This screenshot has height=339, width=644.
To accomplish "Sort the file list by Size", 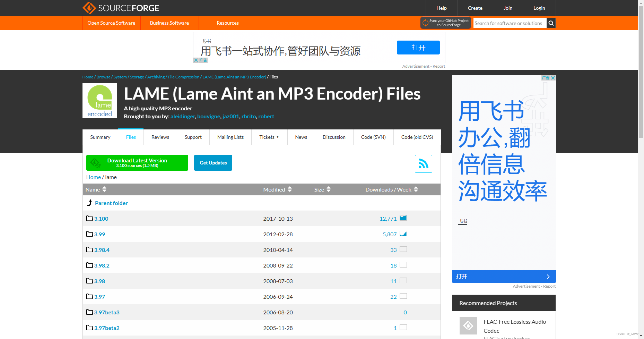I will coord(322,189).
